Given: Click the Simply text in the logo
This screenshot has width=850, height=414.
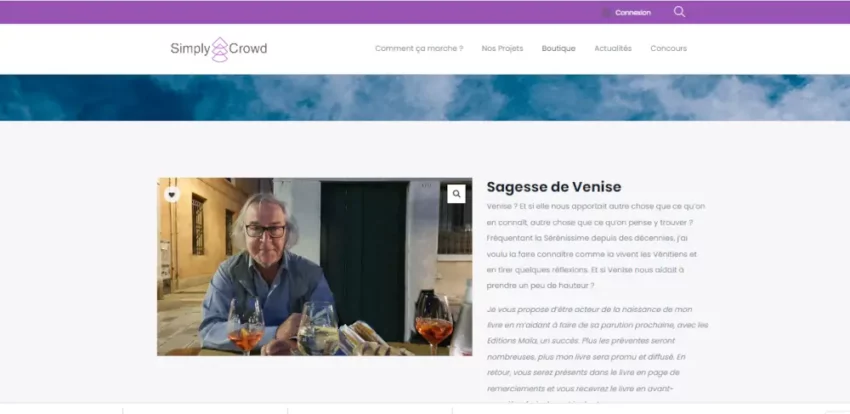Looking at the screenshot, I should pos(189,48).
